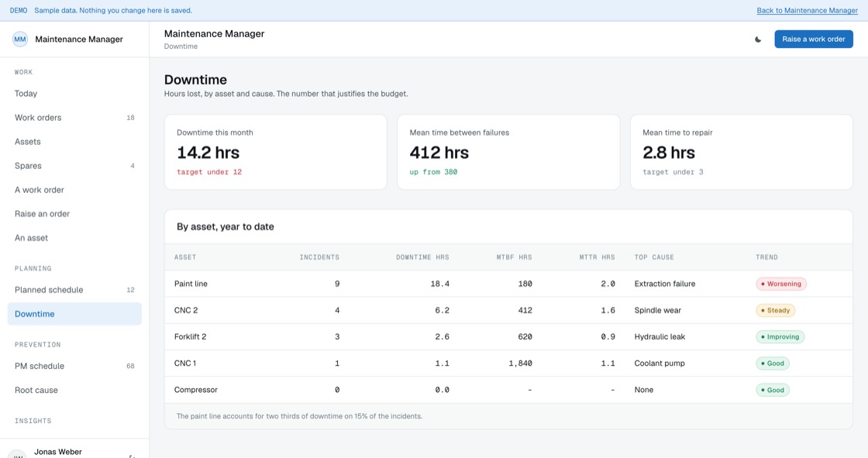Click the Good badge in the Compressor row
Screen dimensions: 868x458
coord(773,390)
